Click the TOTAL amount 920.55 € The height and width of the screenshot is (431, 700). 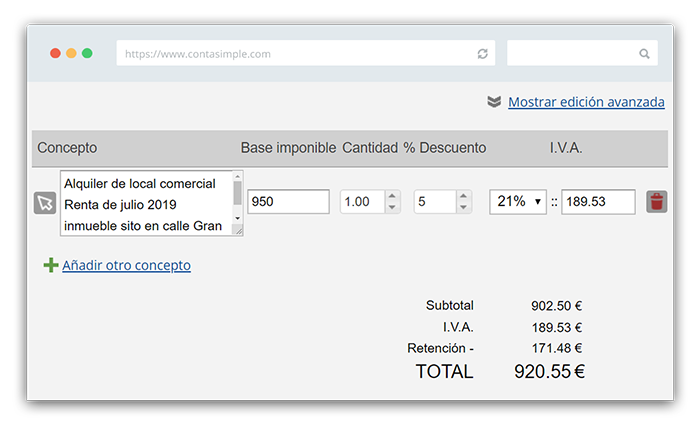pos(550,372)
